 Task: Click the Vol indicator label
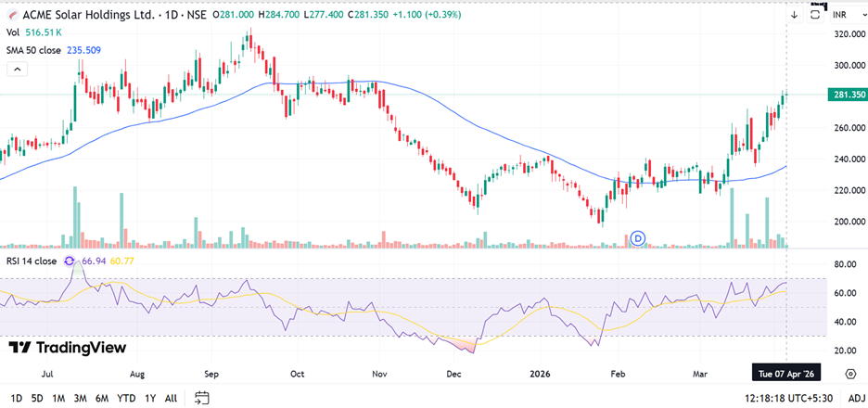13,32
